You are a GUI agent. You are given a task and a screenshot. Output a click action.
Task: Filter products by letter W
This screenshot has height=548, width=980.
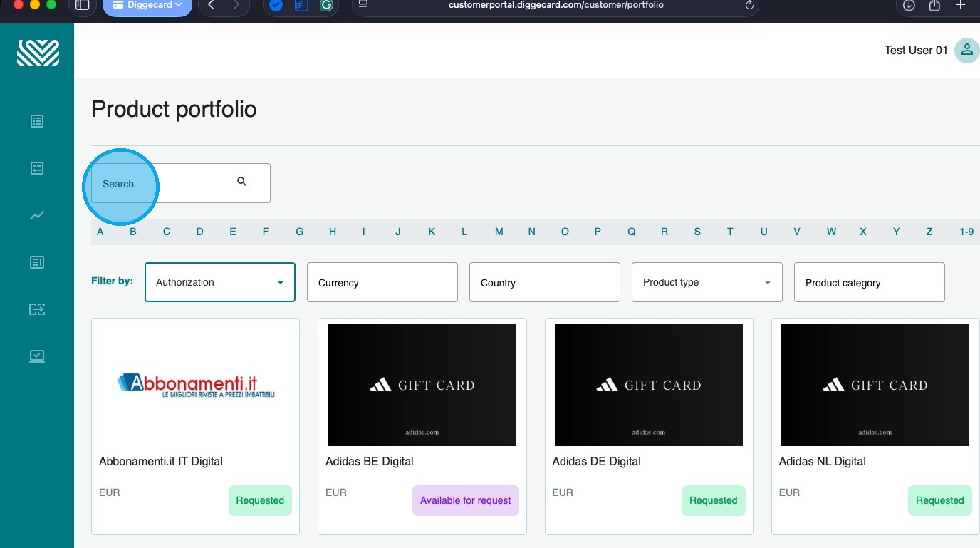pos(831,232)
